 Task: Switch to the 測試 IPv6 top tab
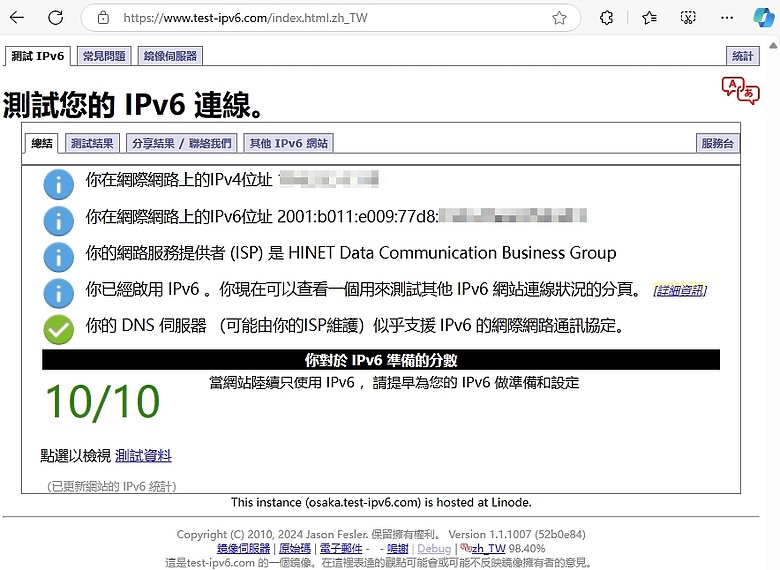(x=38, y=56)
